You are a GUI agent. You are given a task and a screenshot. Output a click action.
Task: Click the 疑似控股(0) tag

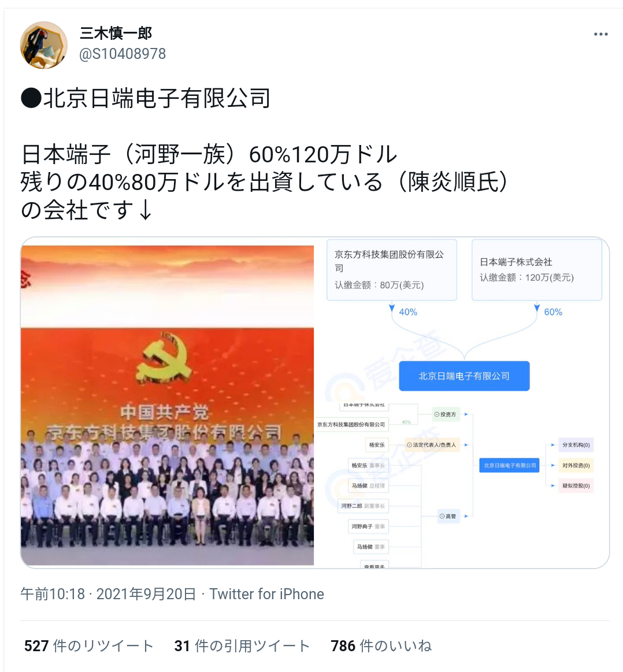[x=576, y=485]
